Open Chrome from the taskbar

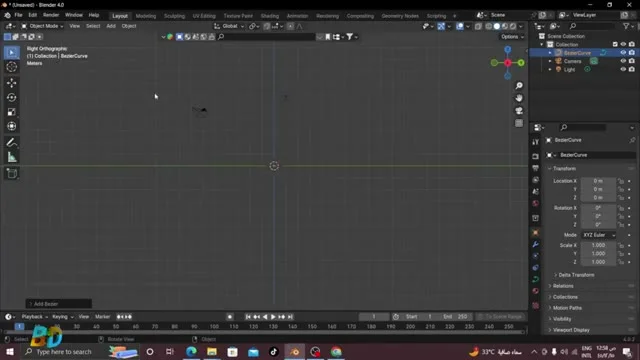(x=336, y=352)
